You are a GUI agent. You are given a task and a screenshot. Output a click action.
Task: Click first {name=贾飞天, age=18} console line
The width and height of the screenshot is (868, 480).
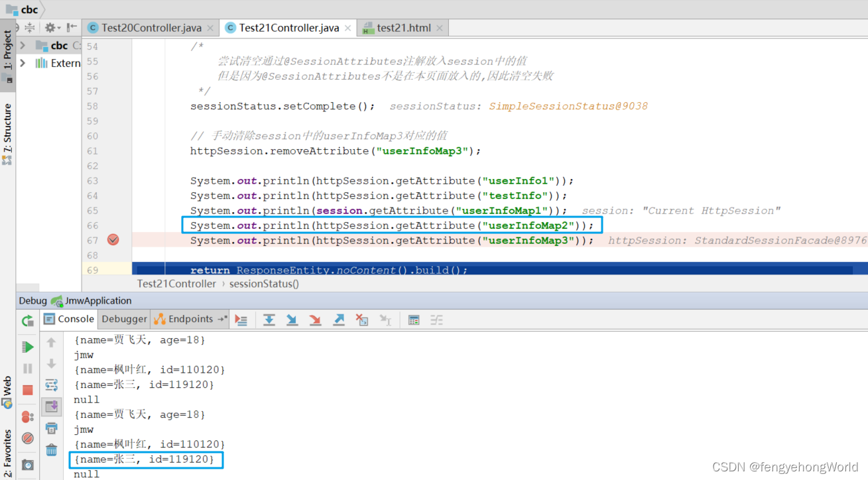pos(140,339)
